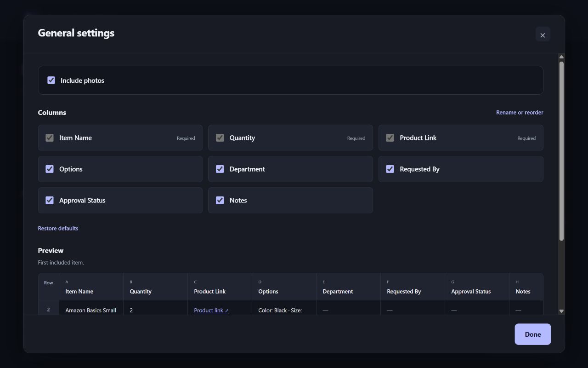Select the Approval Status preview column header
The image size is (588, 368).
tap(477, 287)
